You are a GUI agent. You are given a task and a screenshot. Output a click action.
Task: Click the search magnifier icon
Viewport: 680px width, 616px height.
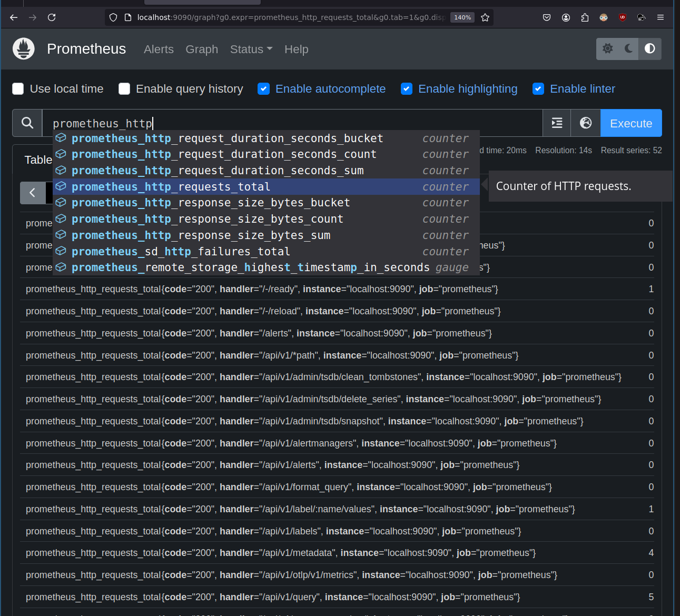click(x=27, y=123)
